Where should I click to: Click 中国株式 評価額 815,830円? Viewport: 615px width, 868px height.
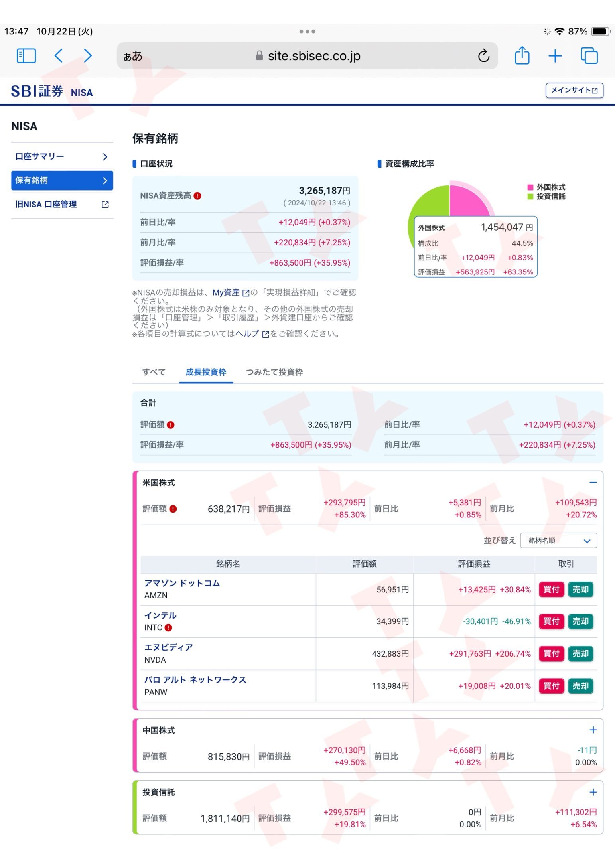click(x=229, y=757)
